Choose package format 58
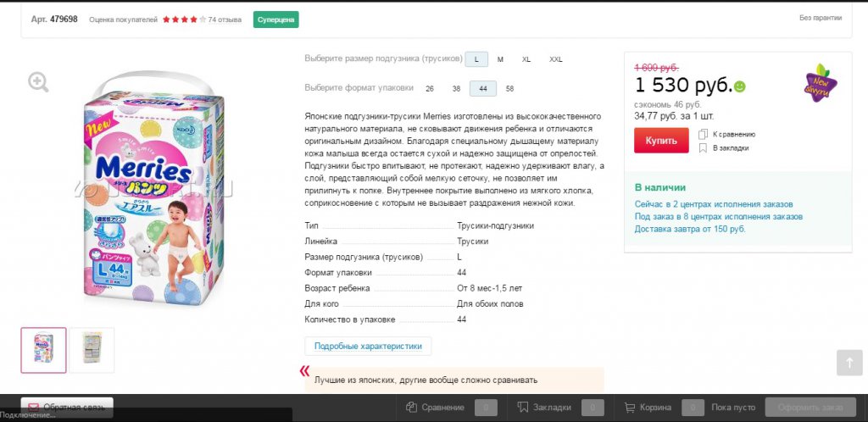 tap(509, 88)
